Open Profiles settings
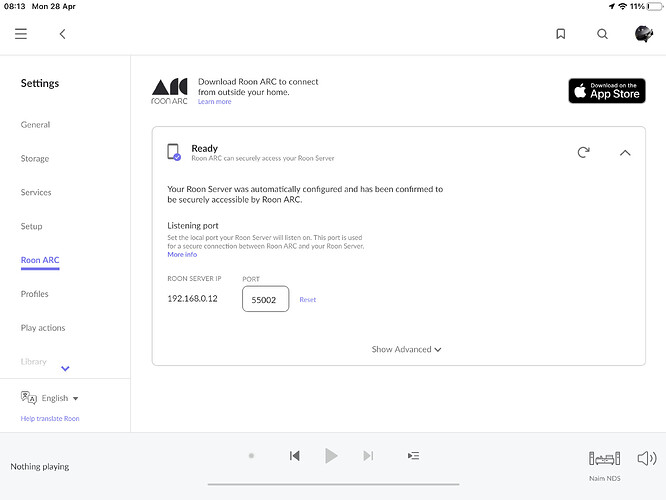 (34, 294)
